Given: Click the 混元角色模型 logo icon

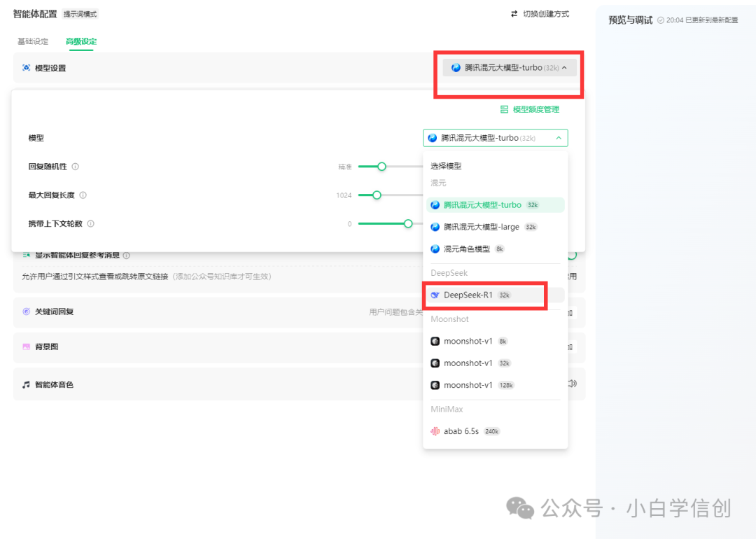Looking at the screenshot, I should click(435, 249).
